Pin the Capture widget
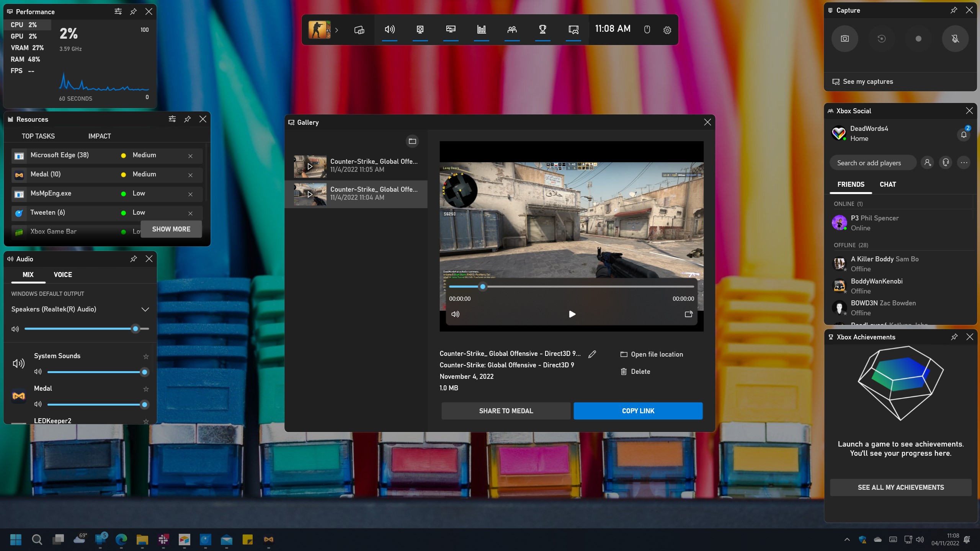The image size is (980, 551). (x=954, y=10)
